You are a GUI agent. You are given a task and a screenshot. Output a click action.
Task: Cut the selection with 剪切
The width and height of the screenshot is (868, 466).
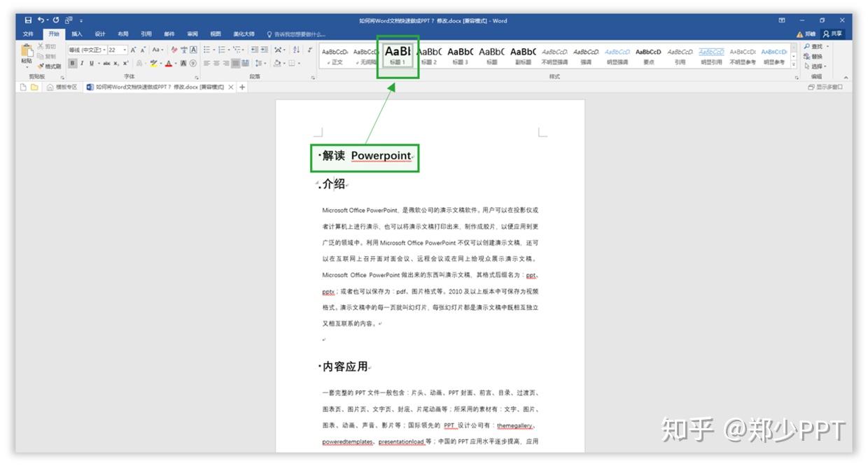click(46, 46)
